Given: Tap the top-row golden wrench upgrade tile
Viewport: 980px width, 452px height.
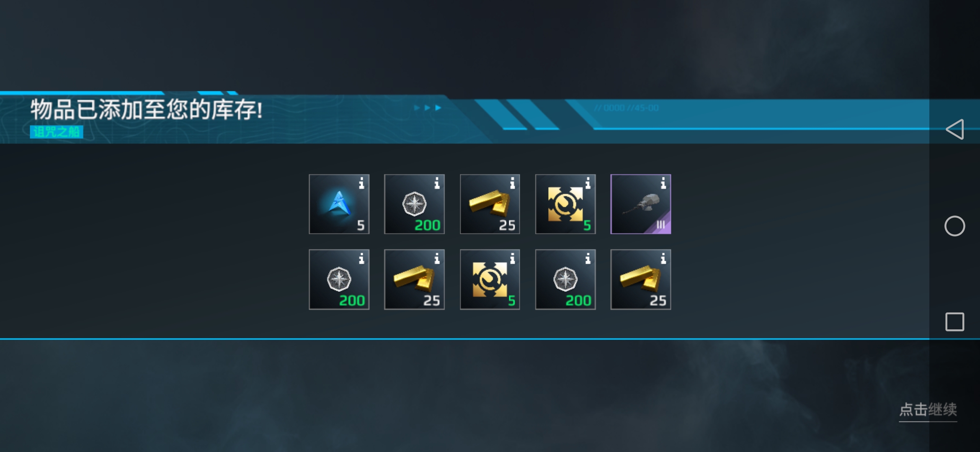Looking at the screenshot, I should [x=565, y=204].
